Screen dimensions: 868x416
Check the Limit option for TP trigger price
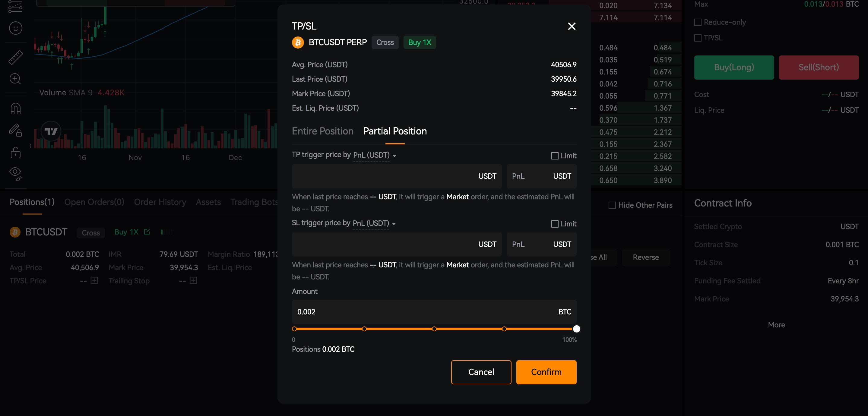tap(554, 156)
